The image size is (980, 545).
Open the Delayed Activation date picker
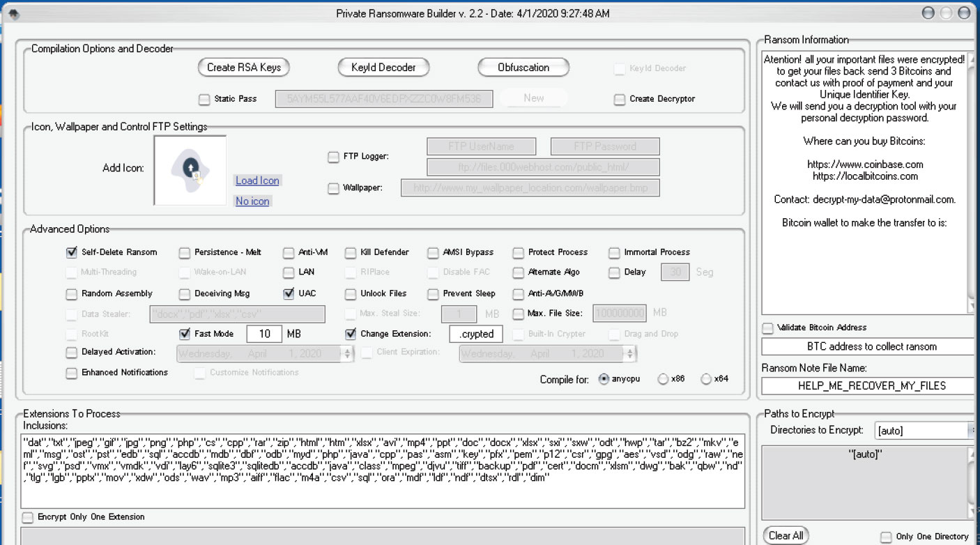[x=266, y=354]
